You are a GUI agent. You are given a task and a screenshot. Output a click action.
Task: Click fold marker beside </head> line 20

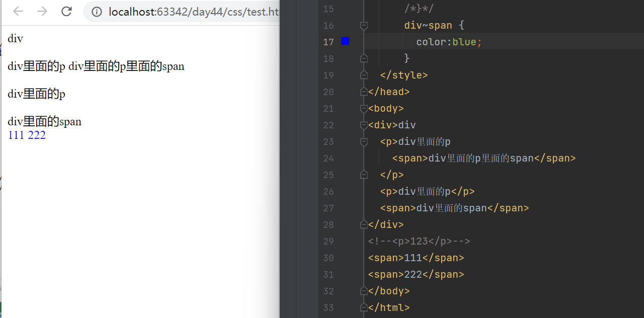[364, 92]
